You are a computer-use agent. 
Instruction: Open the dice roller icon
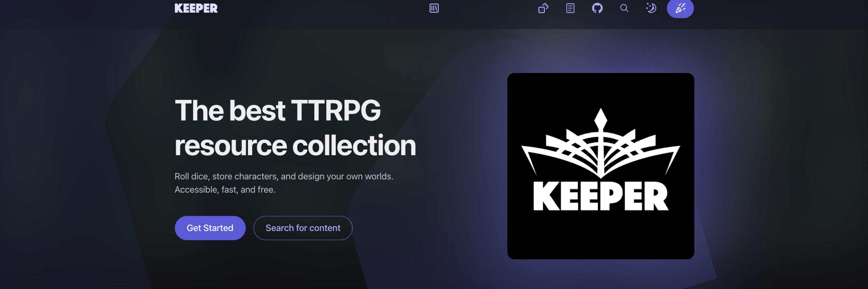point(543,8)
